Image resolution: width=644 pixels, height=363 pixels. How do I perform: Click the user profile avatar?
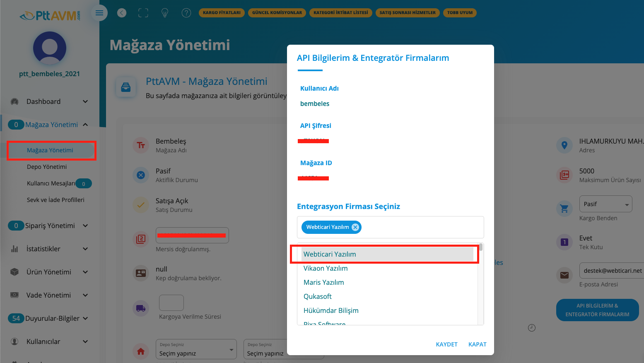coord(50,48)
